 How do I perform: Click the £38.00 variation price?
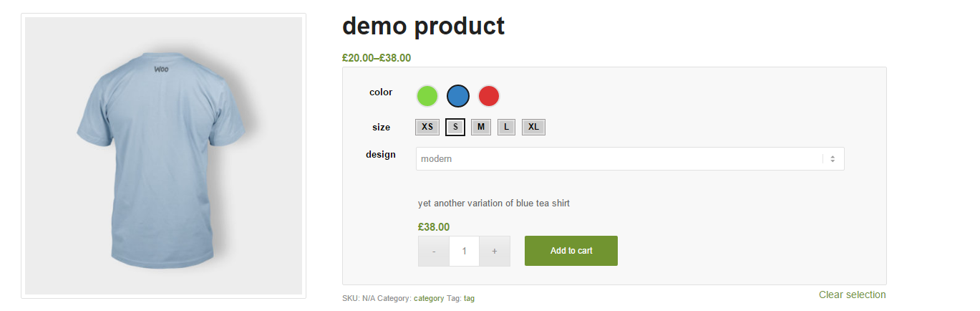click(434, 227)
